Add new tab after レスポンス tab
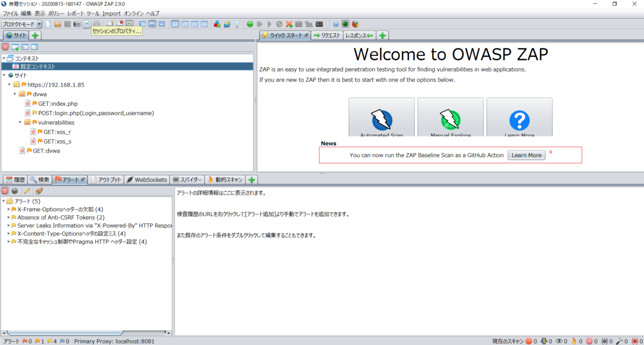 tap(382, 35)
